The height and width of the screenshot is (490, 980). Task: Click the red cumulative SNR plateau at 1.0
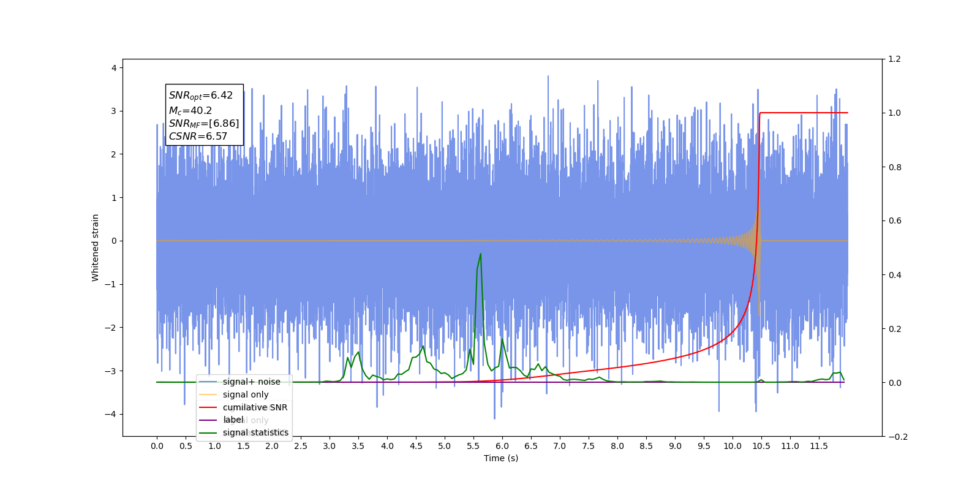[x=804, y=113]
